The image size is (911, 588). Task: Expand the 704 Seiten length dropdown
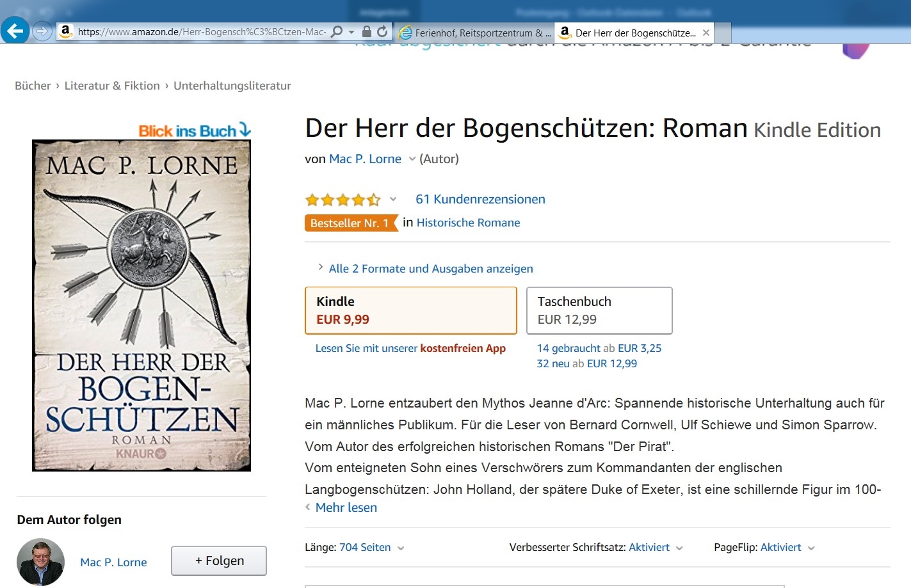coord(401,548)
